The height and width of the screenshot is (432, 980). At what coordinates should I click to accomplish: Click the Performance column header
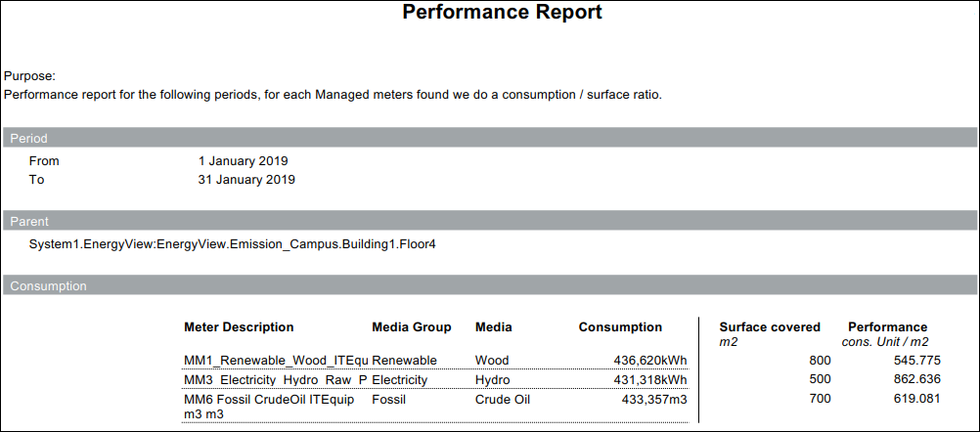tap(887, 327)
